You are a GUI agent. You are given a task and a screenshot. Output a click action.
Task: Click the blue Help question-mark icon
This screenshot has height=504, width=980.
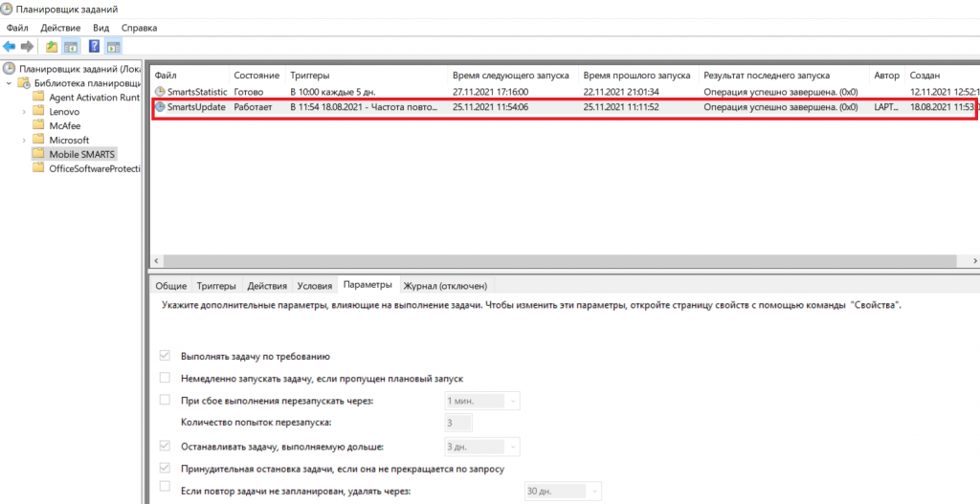click(x=95, y=46)
